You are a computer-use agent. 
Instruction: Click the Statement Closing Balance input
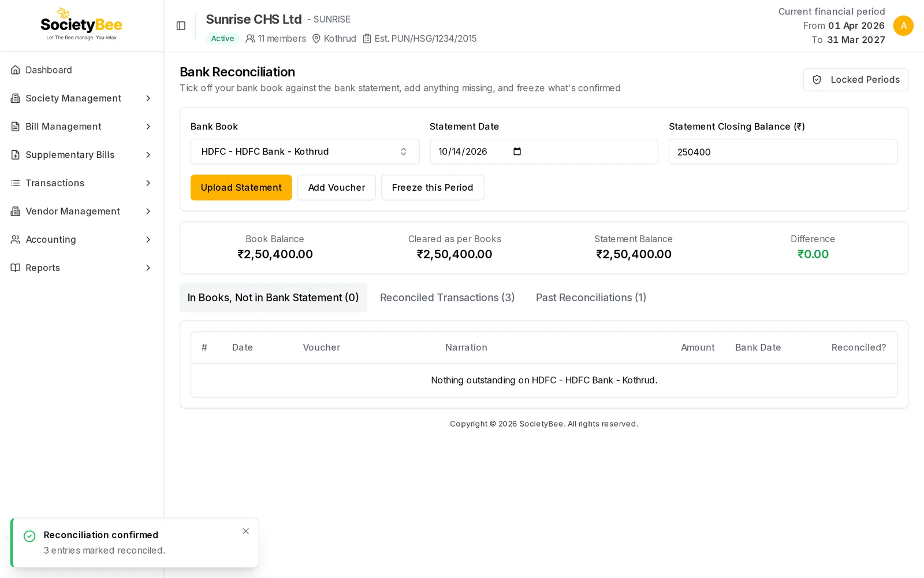[783, 151]
